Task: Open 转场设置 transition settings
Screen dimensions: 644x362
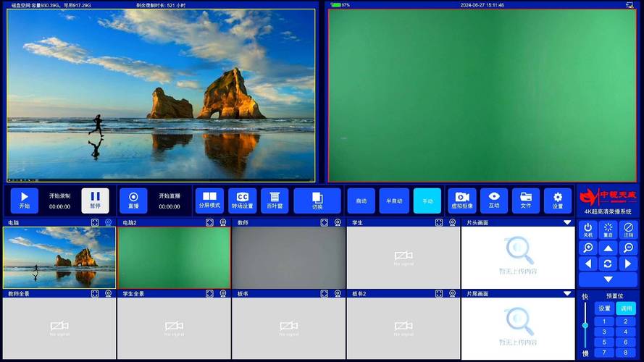Action: 242,201
